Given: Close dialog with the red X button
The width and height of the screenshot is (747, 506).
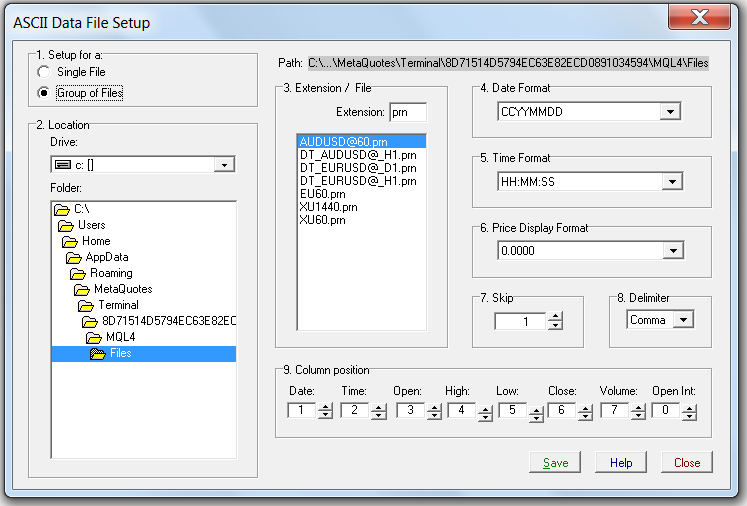Looking at the screenshot, I should tap(699, 18).
